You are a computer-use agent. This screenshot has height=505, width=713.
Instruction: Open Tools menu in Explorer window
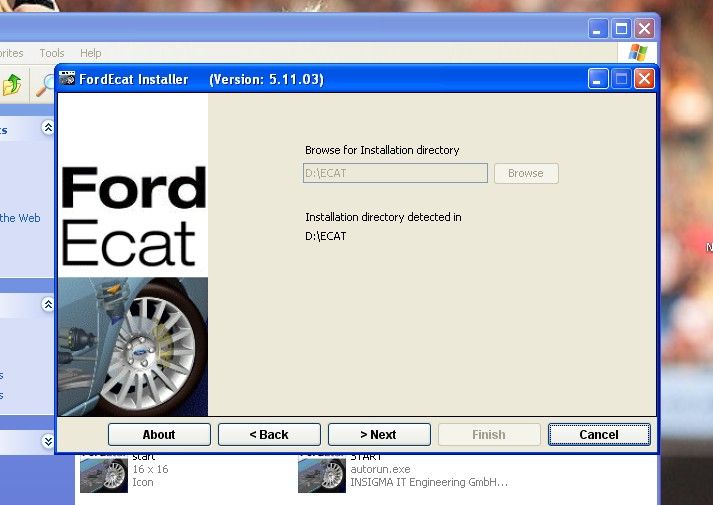tap(52, 53)
